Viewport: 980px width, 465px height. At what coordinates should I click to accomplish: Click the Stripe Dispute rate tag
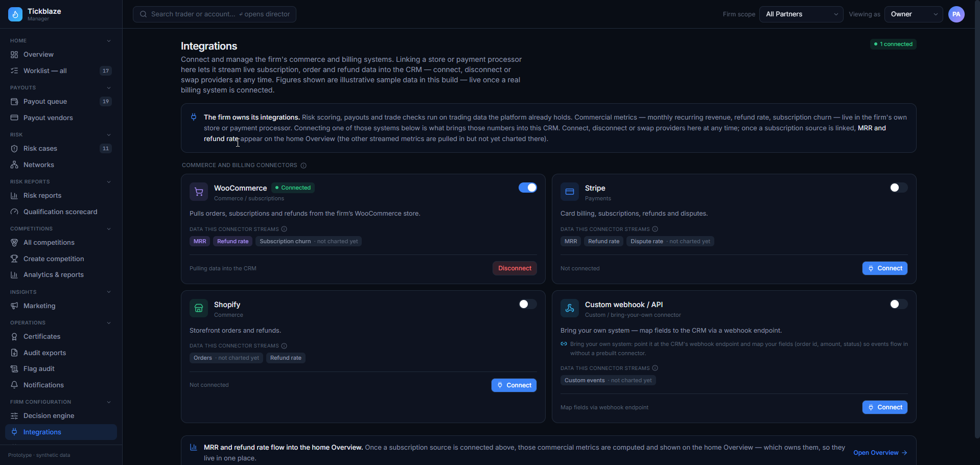click(670, 242)
